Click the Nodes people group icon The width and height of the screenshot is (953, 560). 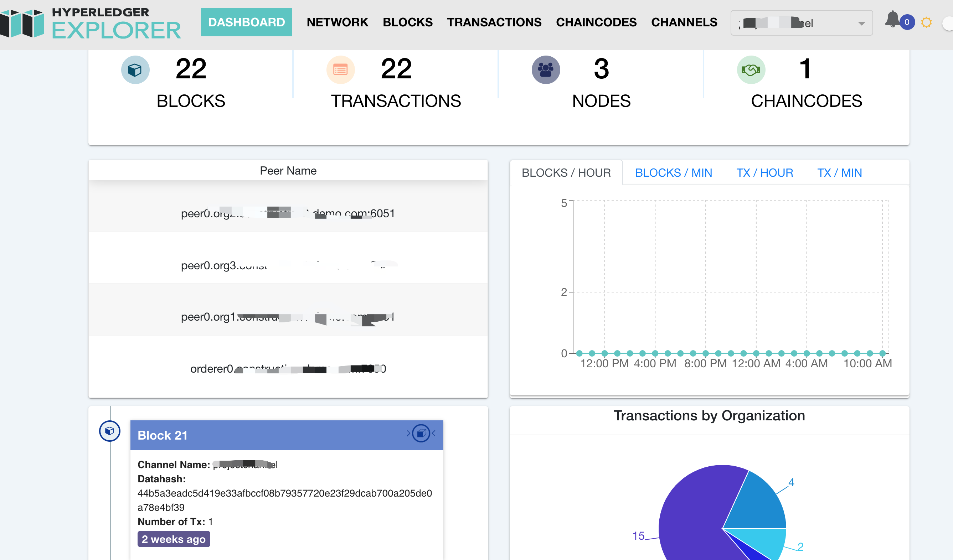coord(545,70)
